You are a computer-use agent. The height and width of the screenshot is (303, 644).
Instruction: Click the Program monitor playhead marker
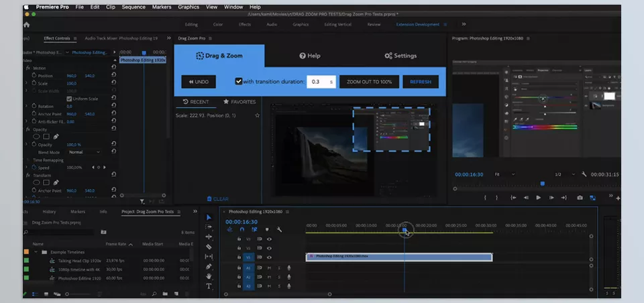(x=542, y=184)
